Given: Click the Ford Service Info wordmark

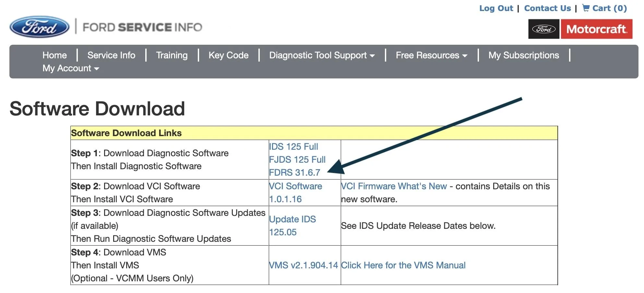Looking at the screenshot, I should coord(142,27).
